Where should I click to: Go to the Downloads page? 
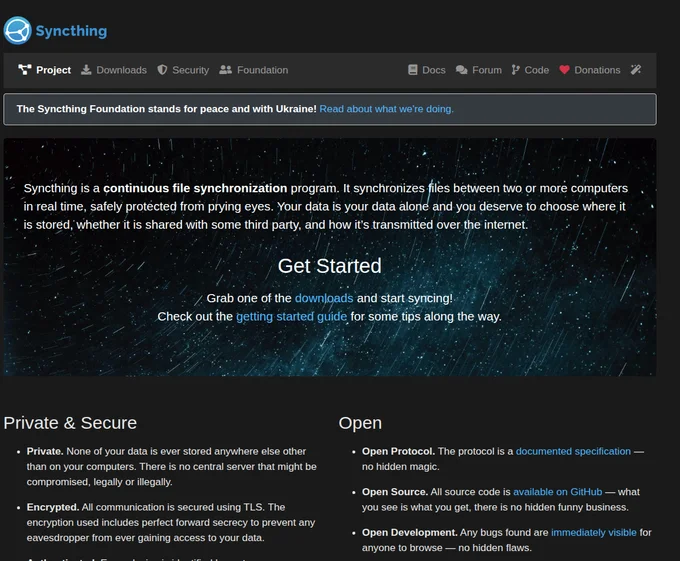pos(121,70)
